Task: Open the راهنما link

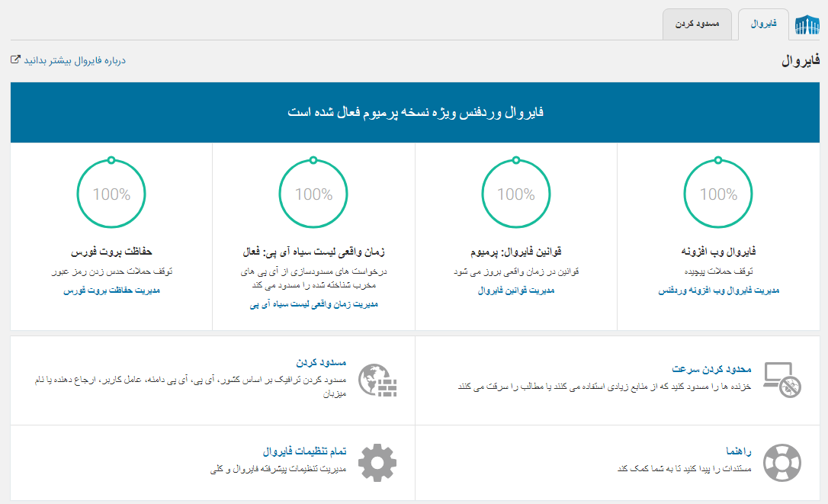Action: click(x=738, y=451)
